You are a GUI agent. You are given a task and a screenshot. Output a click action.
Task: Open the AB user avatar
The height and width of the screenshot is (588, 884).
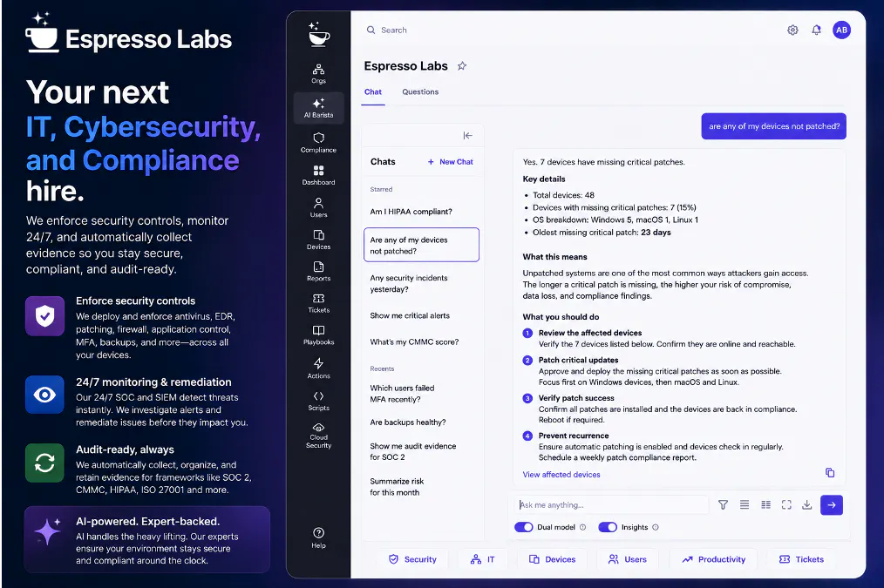click(x=841, y=30)
